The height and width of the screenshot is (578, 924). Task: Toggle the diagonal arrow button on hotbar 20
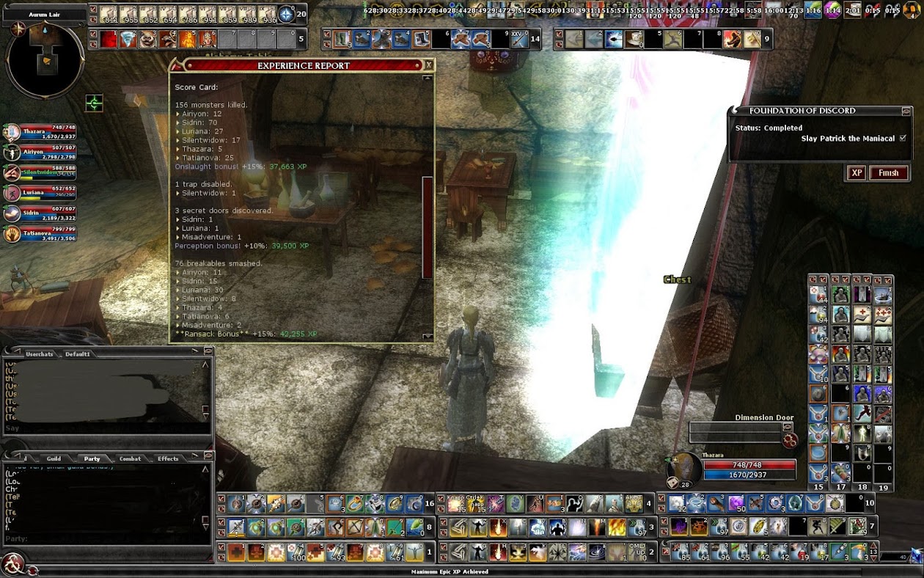pyautogui.click(x=92, y=9)
